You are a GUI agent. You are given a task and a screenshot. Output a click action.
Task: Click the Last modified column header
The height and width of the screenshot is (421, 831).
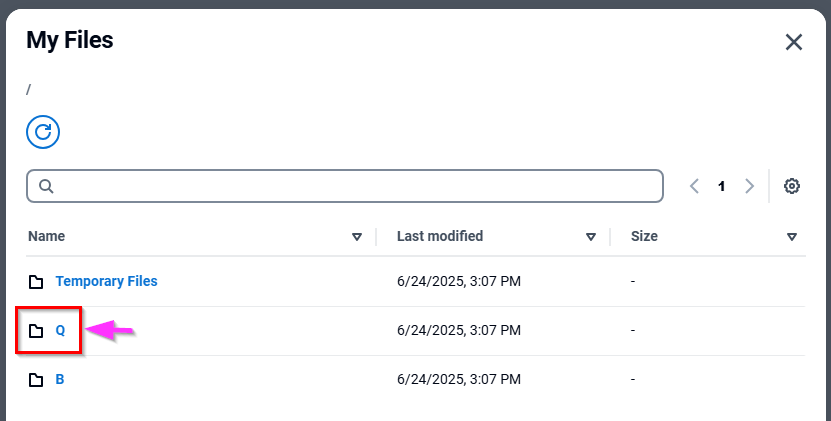click(440, 237)
